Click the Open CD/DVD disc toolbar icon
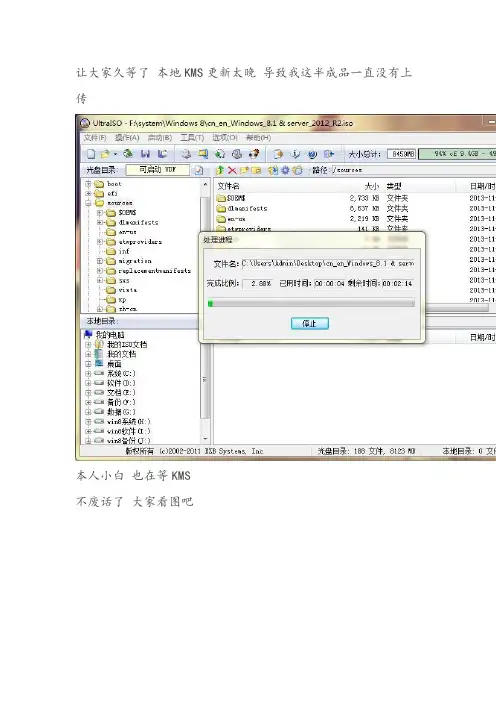 (x=128, y=154)
